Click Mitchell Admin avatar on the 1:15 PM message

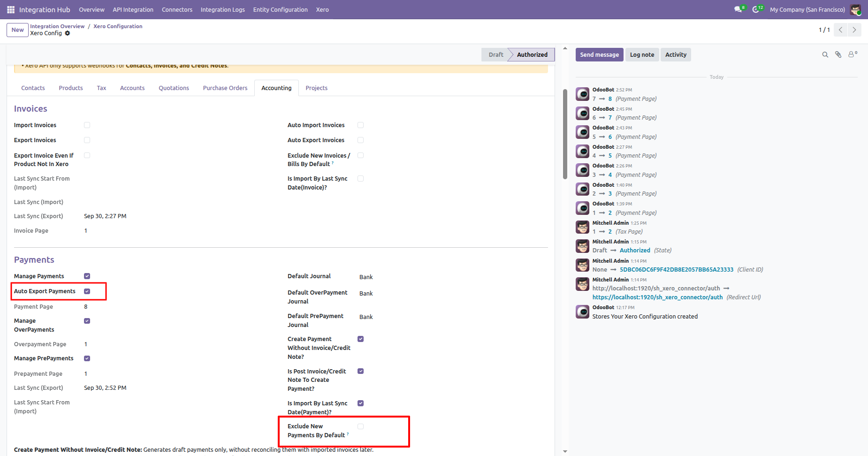click(x=582, y=246)
